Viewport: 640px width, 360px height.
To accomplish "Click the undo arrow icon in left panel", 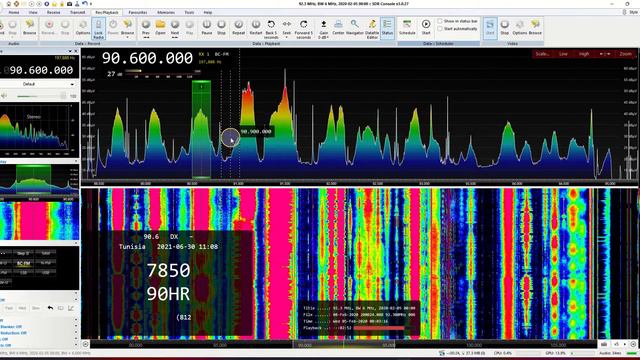I will [x=50, y=308].
